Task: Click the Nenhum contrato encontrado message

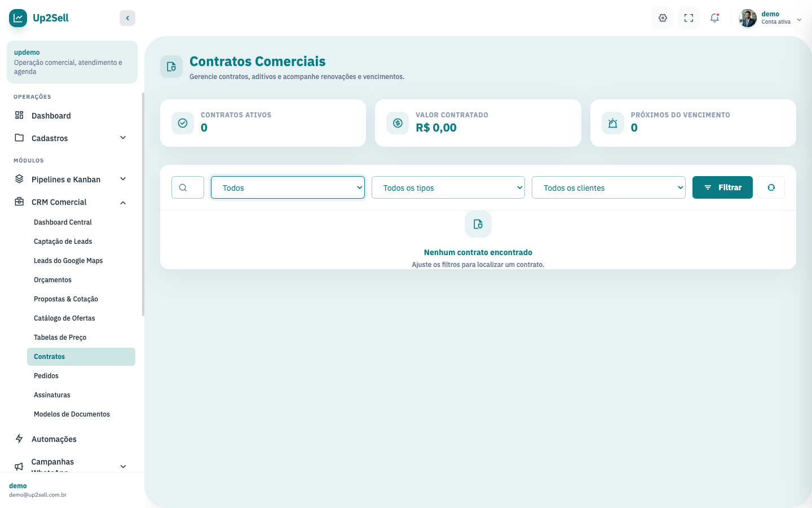Action: [x=478, y=252]
